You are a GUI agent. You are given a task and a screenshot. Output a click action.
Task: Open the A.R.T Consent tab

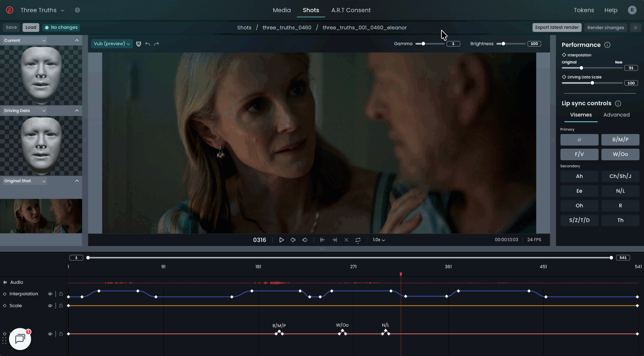pyautogui.click(x=351, y=10)
